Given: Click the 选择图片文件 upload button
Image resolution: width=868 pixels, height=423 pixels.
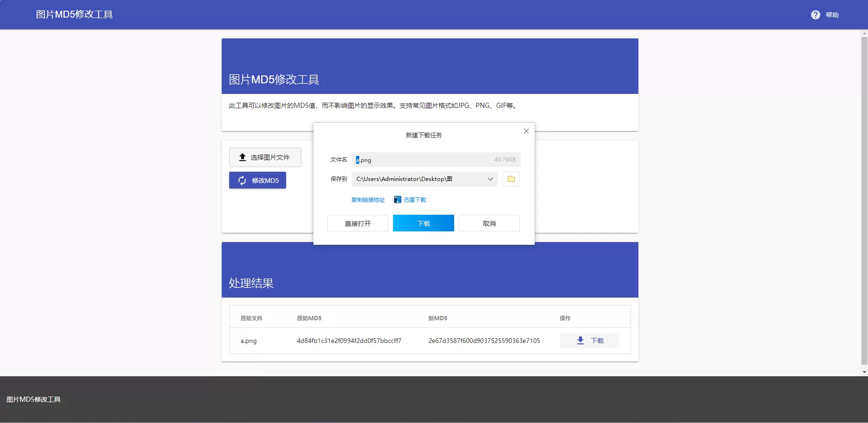Looking at the screenshot, I should [265, 157].
